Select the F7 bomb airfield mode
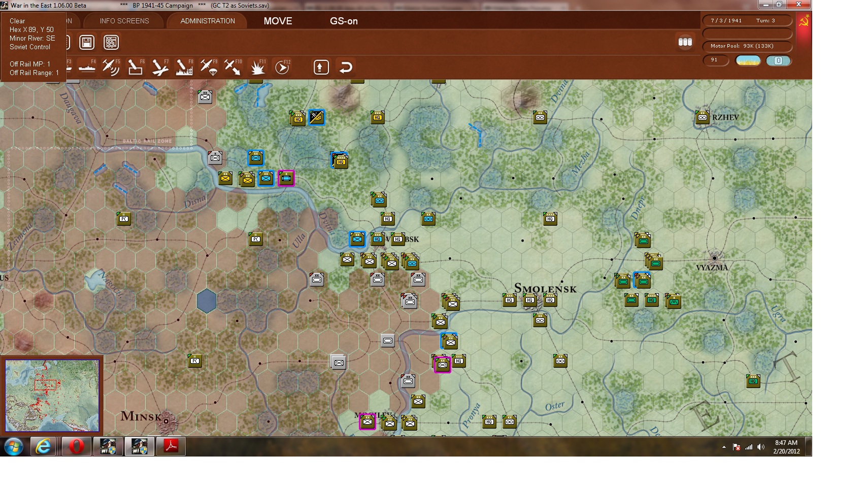The width and height of the screenshot is (868, 489). point(160,67)
